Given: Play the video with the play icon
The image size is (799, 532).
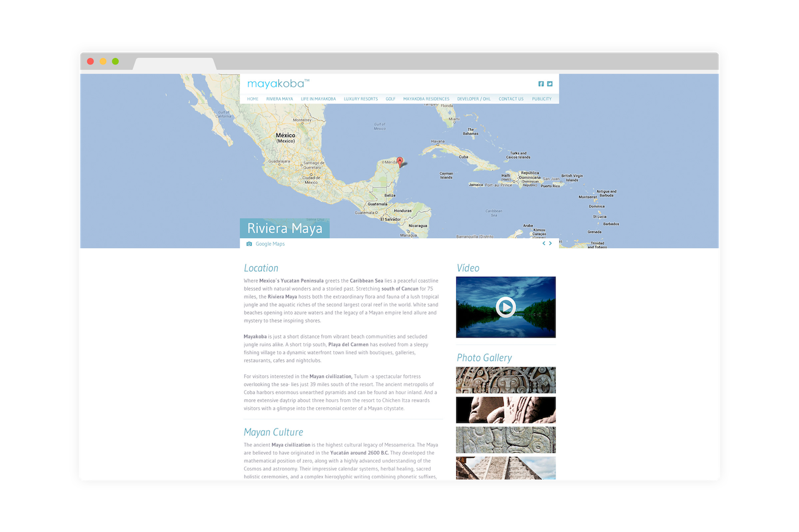Looking at the screenshot, I should pyautogui.click(x=506, y=307).
